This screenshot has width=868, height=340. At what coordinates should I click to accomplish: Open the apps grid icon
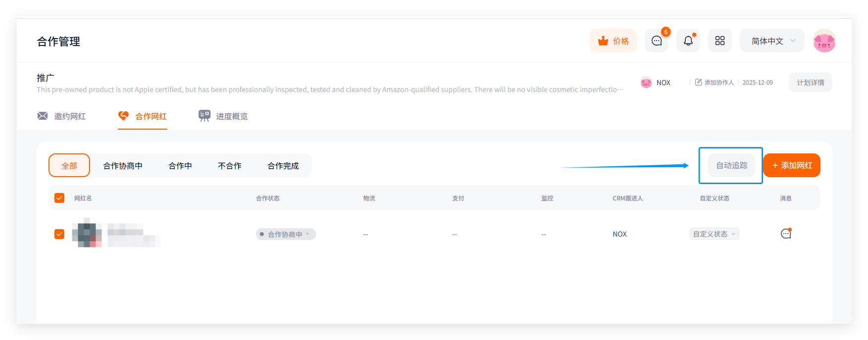pyautogui.click(x=720, y=41)
